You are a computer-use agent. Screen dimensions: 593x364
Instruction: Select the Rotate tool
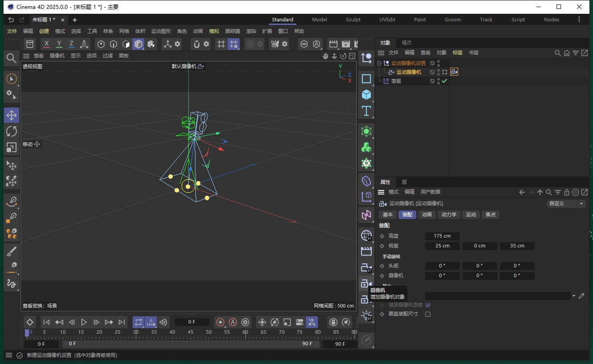[x=12, y=131]
